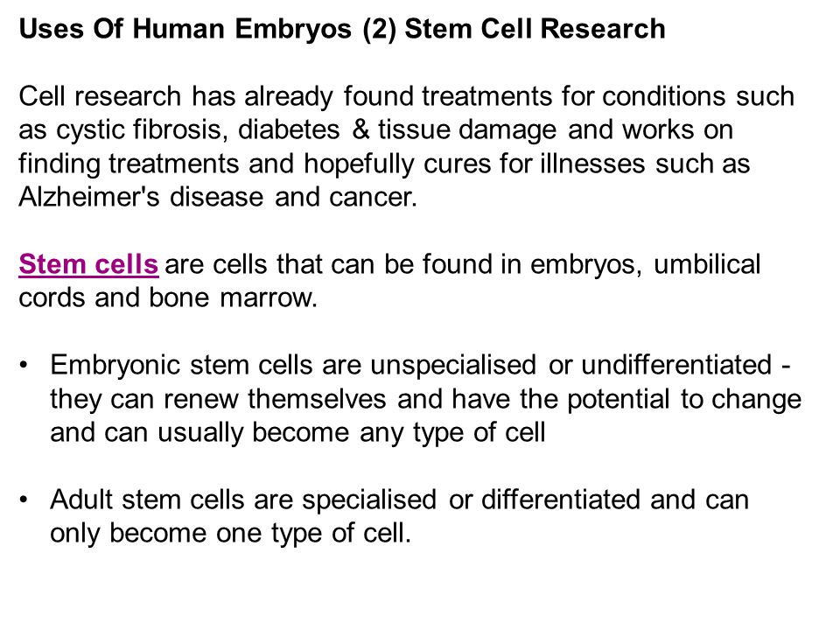
Task: Click the slide title about Stem Cell Research
Action: click(x=342, y=29)
